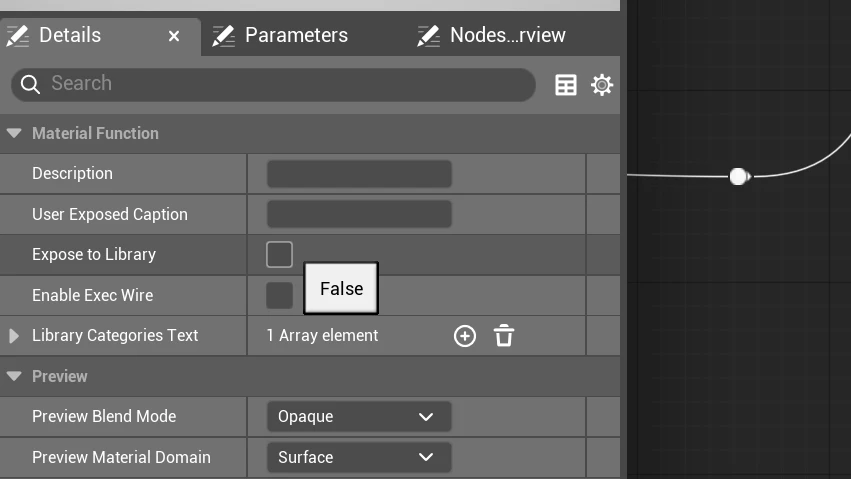This screenshot has width=851, height=479.
Task: Switch to the Nodes...rview tab
Action: 507,36
